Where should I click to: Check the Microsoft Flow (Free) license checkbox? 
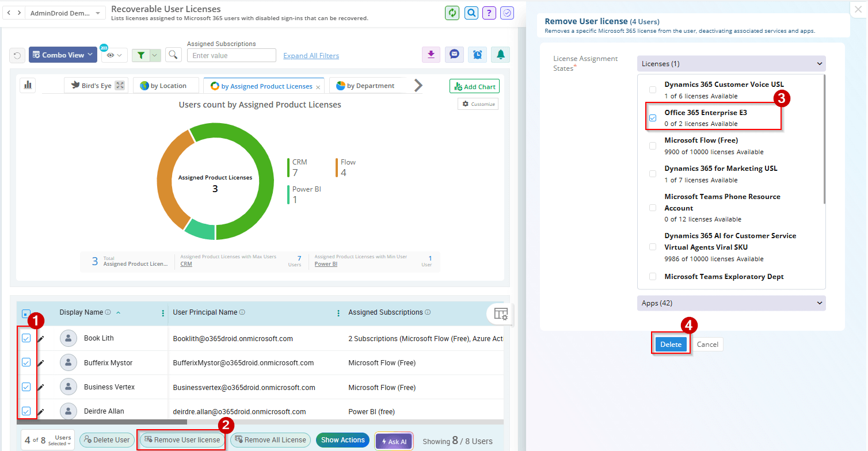coord(653,146)
